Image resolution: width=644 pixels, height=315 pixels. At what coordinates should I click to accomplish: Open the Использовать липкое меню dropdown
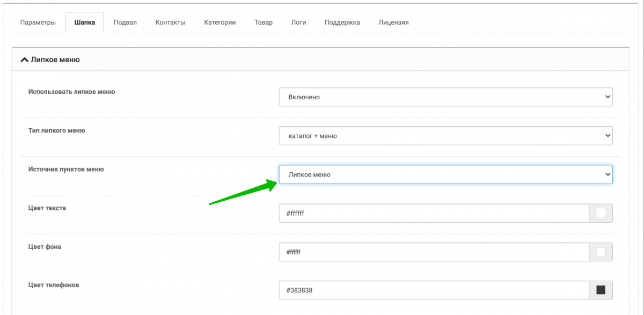445,97
